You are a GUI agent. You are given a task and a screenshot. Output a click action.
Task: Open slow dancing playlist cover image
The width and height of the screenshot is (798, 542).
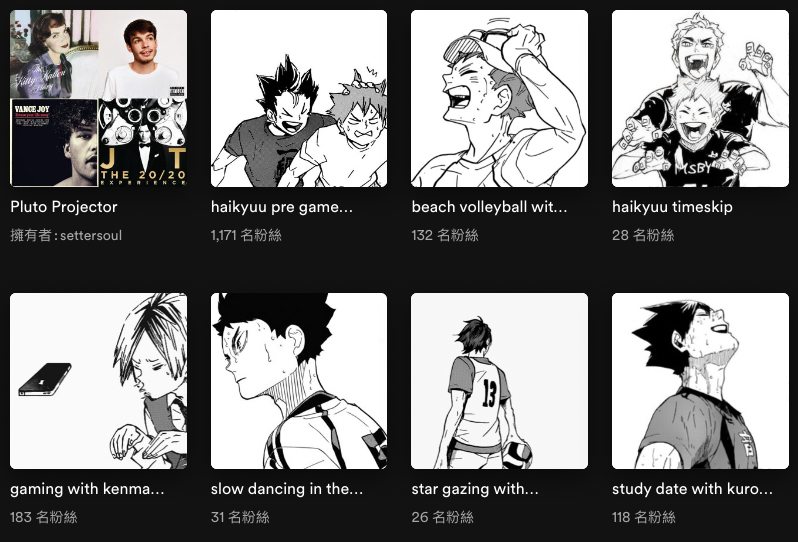point(299,381)
